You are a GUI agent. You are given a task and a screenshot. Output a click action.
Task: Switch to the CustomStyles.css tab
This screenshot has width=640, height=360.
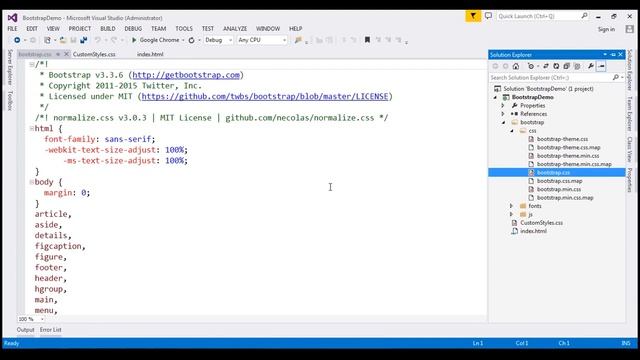click(94, 54)
